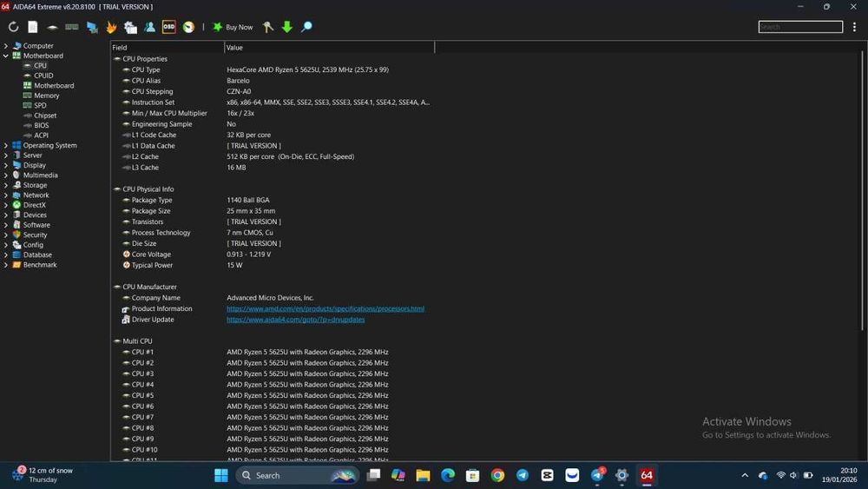Select the CPU #5 row
The width and height of the screenshot is (868, 489).
(273, 395)
